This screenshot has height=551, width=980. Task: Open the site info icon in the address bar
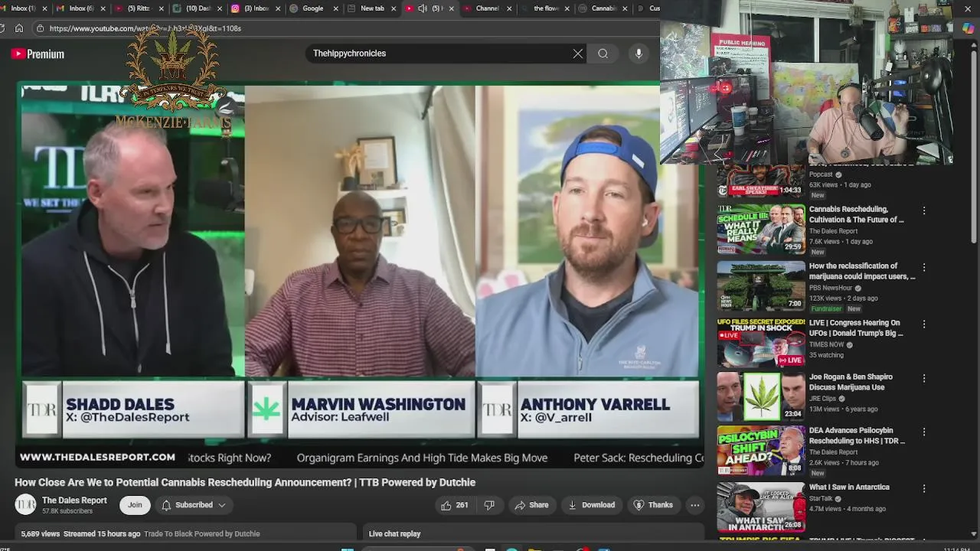coord(41,28)
